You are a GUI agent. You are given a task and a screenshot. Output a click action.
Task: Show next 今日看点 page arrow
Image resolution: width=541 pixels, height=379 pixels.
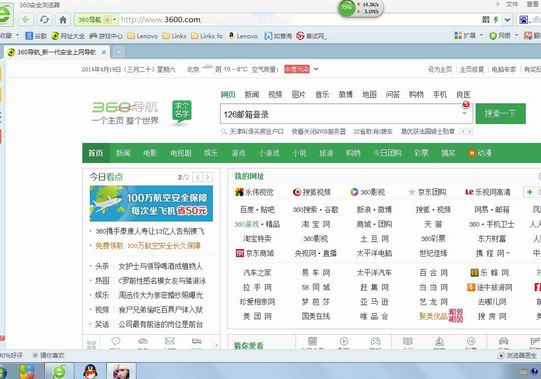point(207,177)
